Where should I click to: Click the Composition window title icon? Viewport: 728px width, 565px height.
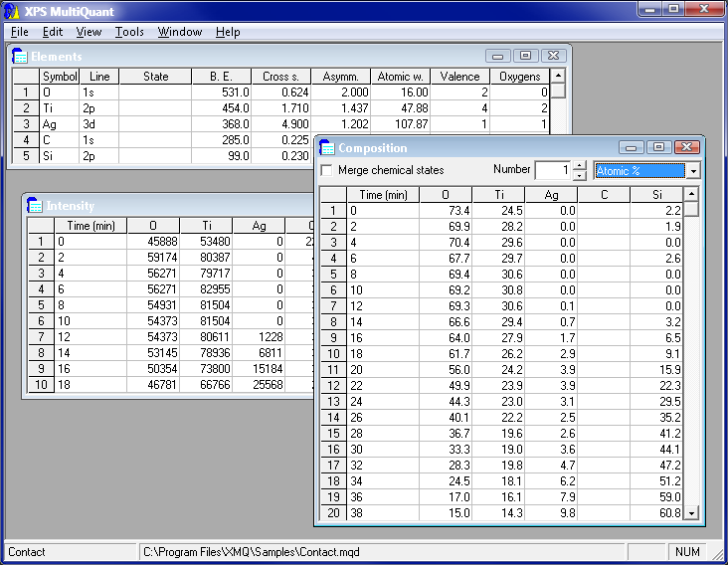(327, 148)
